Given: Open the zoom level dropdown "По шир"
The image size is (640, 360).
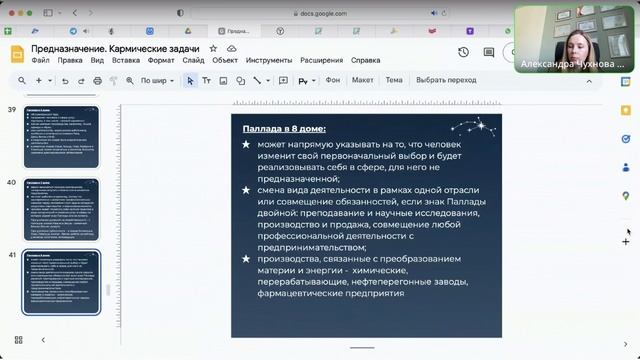Looking at the screenshot, I should 157,81.
